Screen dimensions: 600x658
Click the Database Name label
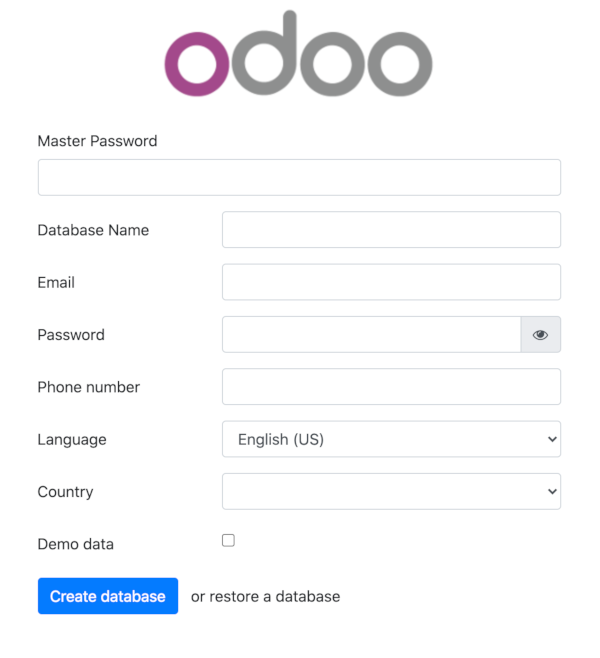(93, 230)
